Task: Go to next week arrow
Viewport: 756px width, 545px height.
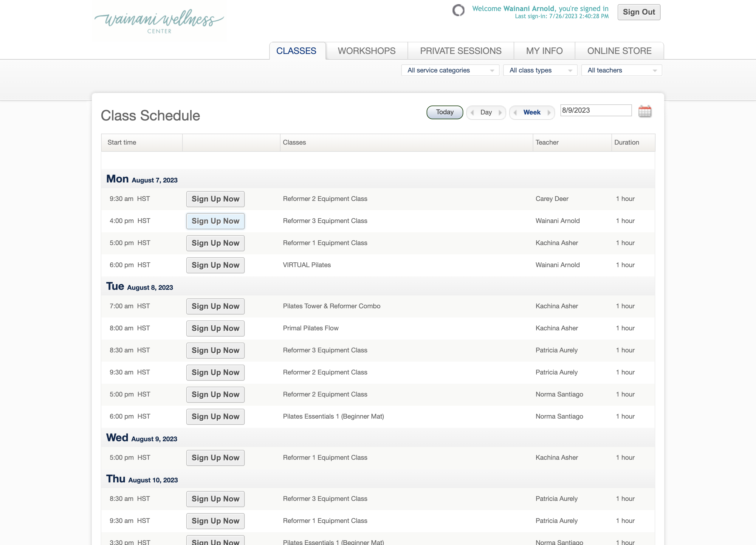Action: [x=549, y=113]
